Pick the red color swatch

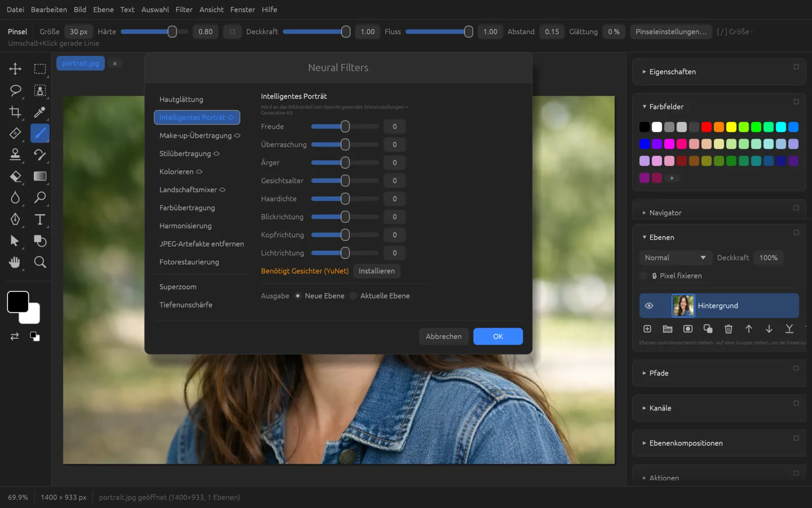(706, 127)
